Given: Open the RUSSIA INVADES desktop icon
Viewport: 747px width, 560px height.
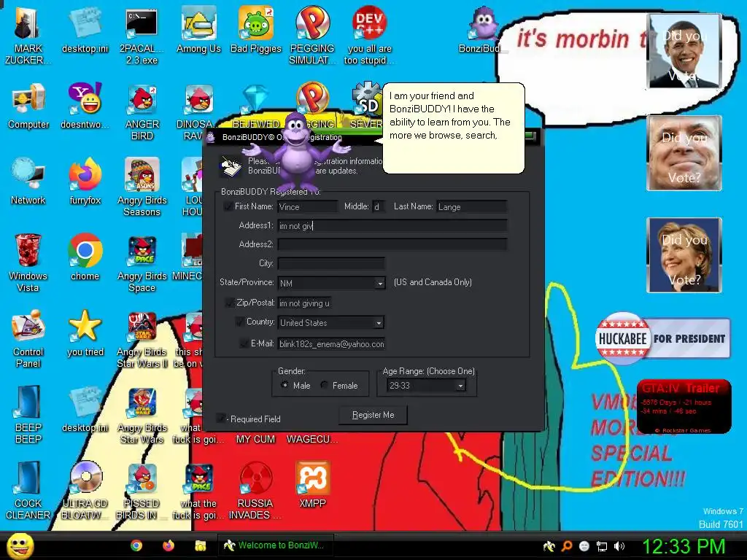Looking at the screenshot, I should pos(255,491).
